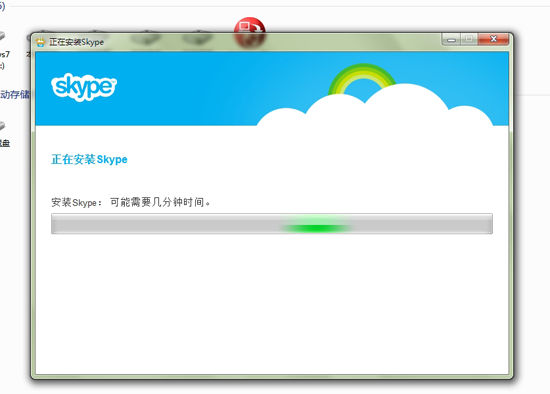The width and height of the screenshot is (550, 394).
Task: Close the Skype installer window
Action: tap(493, 39)
